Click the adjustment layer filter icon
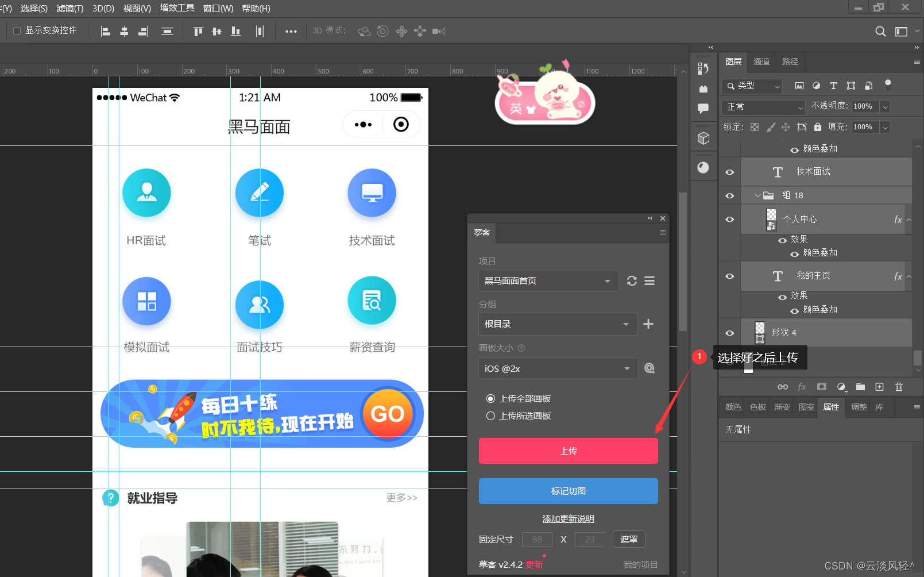This screenshot has height=577, width=924. [x=817, y=86]
